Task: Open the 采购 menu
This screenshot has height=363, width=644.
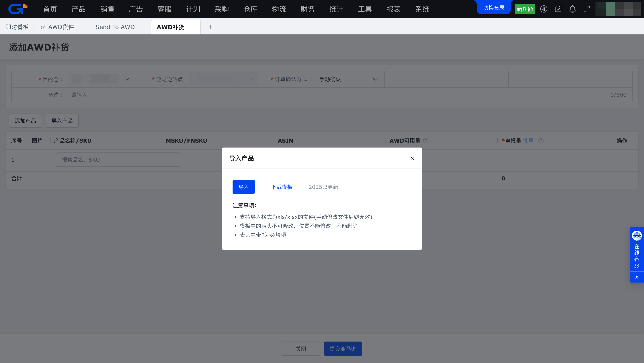Action: [222, 9]
